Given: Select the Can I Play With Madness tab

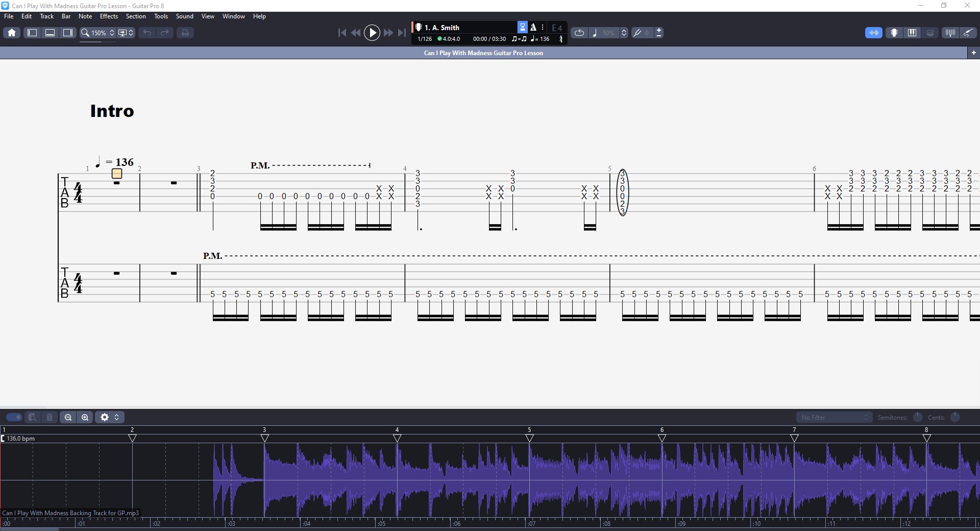Looking at the screenshot, I should click(x=483, y=53).
